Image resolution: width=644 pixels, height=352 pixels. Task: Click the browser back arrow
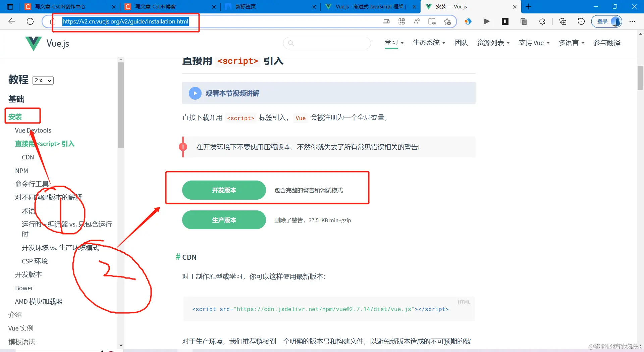[12, 21]
